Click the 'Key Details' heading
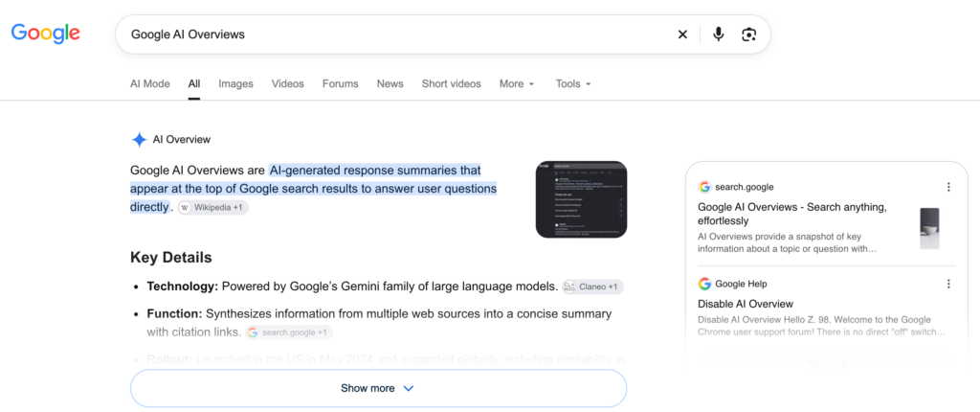Image resolution: width=980 pixels, height=412 pixels. click(170, 258)
